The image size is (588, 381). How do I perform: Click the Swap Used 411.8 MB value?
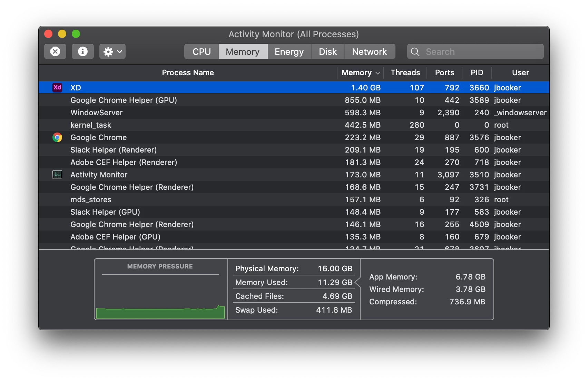(334, 310)
